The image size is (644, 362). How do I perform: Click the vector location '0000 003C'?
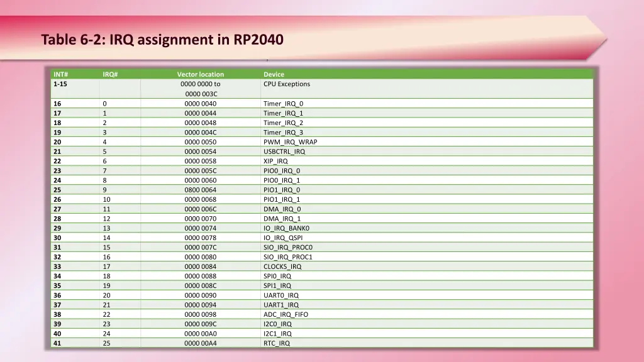(201, 94)
